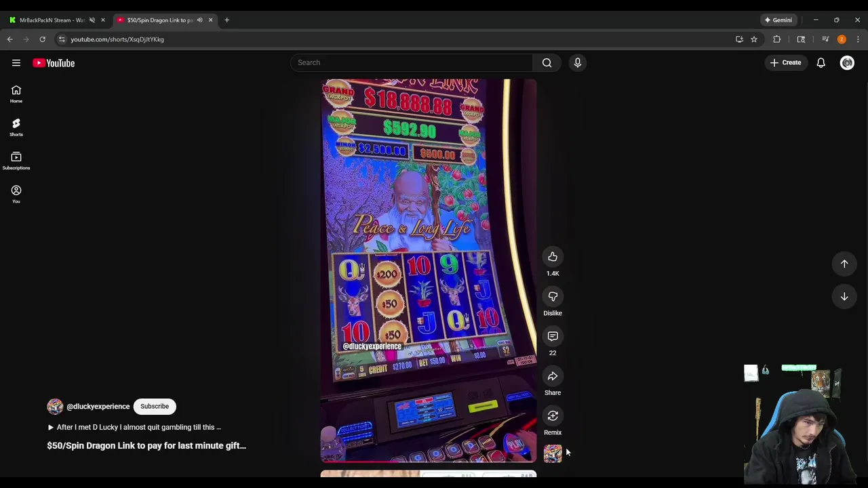Open Subscriptions in the sidebar

[16, 161]
